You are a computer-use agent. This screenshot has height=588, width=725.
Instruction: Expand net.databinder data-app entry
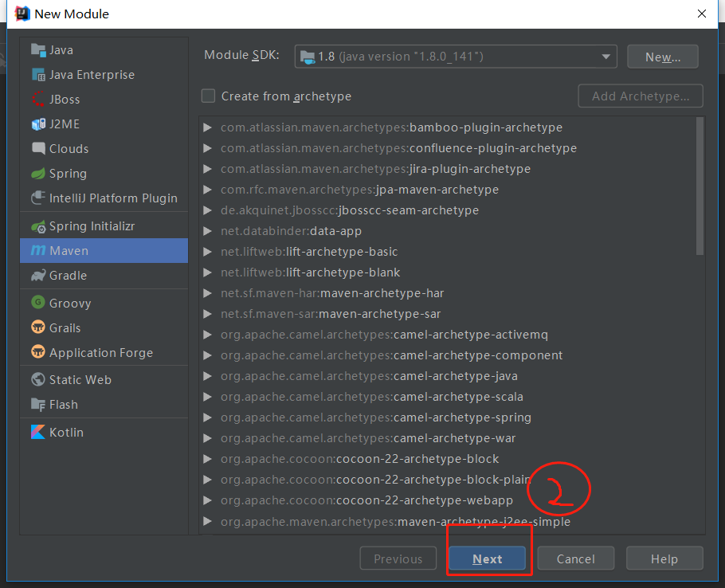tap(208, 231)
